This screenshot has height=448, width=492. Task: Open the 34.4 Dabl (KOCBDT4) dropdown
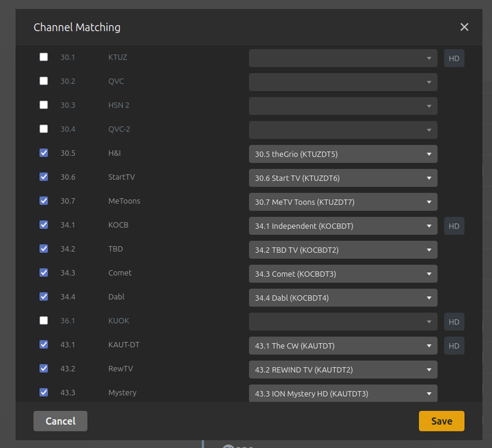click(343, 298)
